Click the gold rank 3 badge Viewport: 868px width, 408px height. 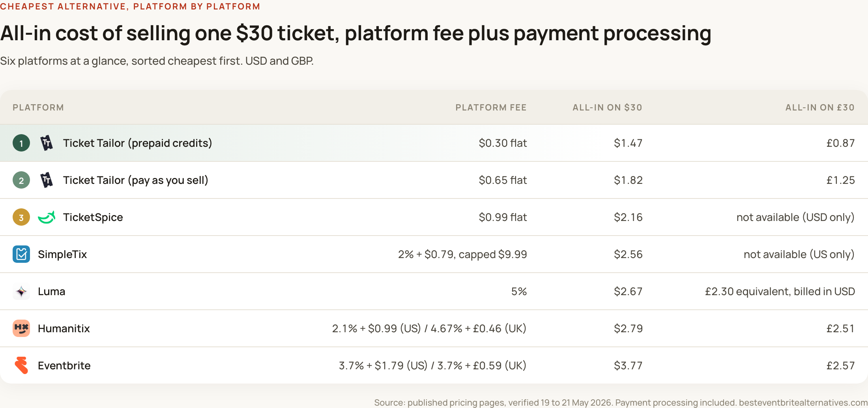click(x=21, y=217)
